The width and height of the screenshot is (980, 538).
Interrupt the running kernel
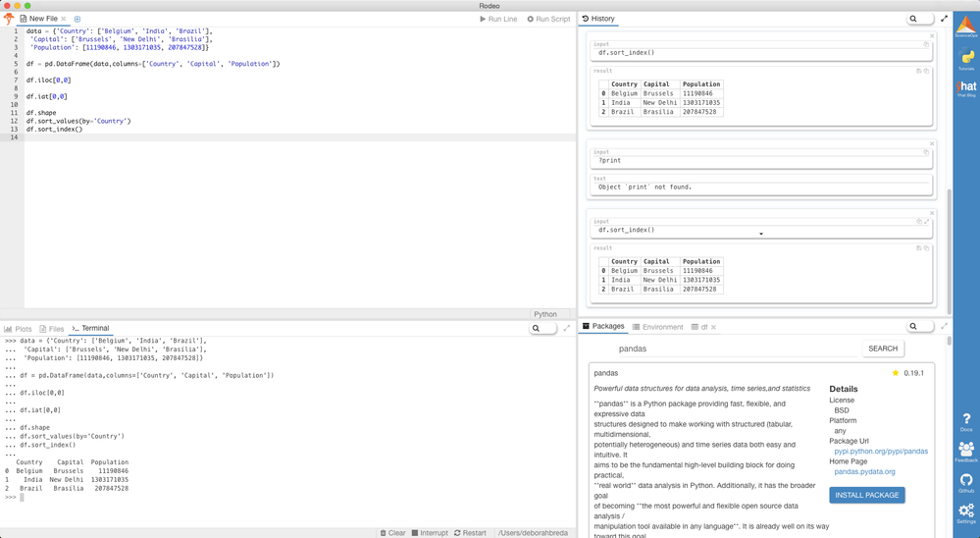pos(430,533)
